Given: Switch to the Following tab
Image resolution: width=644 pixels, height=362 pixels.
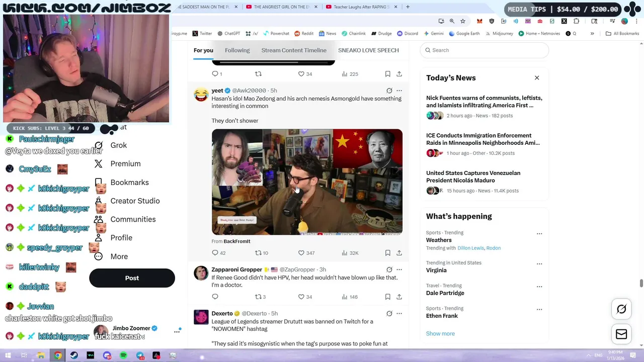Looking at the screenshot, I should 237,50.
